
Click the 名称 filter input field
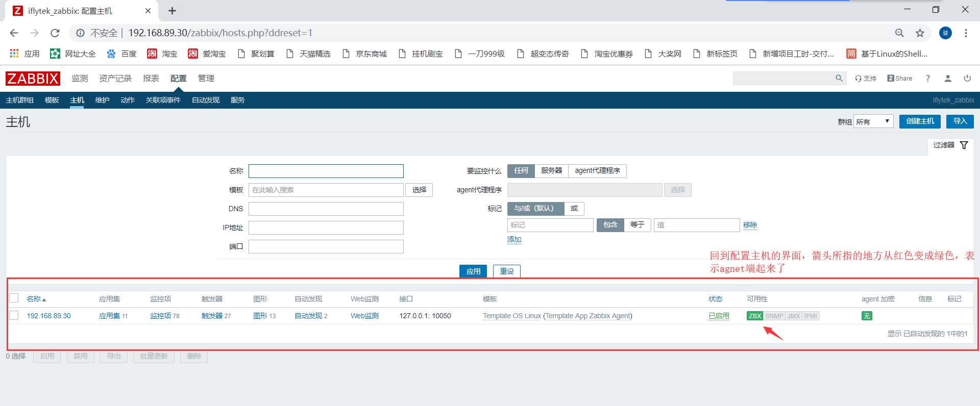(x=326, y=171)
